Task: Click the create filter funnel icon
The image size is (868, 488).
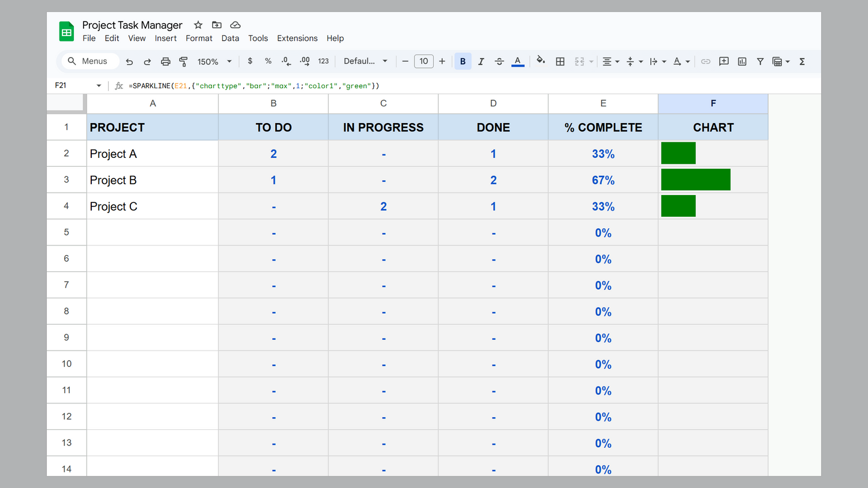Action: (760, 62)
